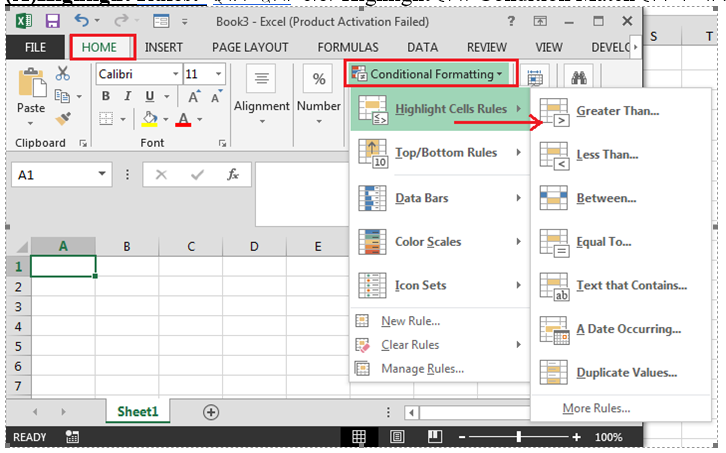Image resolution: width=726 pixels, height=453 pixels.
Task: Open the Calibri font name dropdown
Action: click(175, 74)
